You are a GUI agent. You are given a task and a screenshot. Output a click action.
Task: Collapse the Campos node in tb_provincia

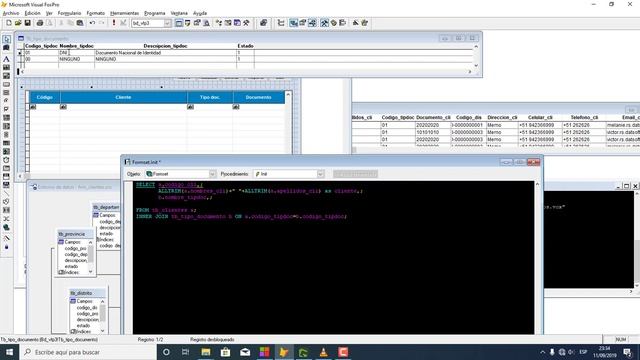(61, 242)
